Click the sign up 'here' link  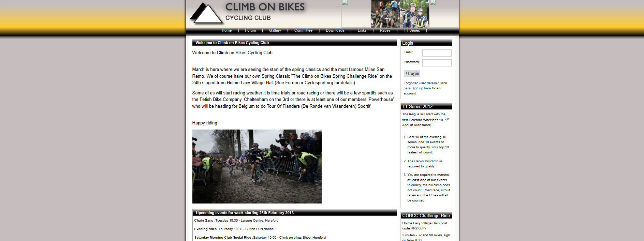[x=427, y=88]
